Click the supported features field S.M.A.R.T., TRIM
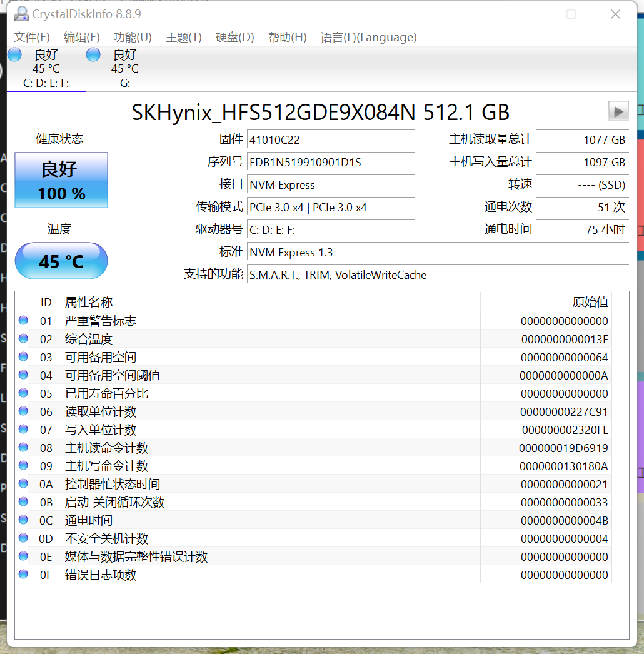Viewport: 644px width, 654px height. tap(438, 275)
